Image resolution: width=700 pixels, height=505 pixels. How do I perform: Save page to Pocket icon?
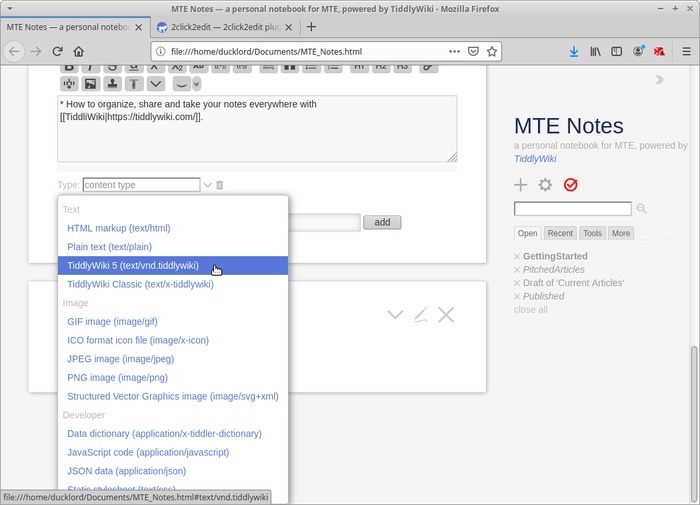click(473, 51)
